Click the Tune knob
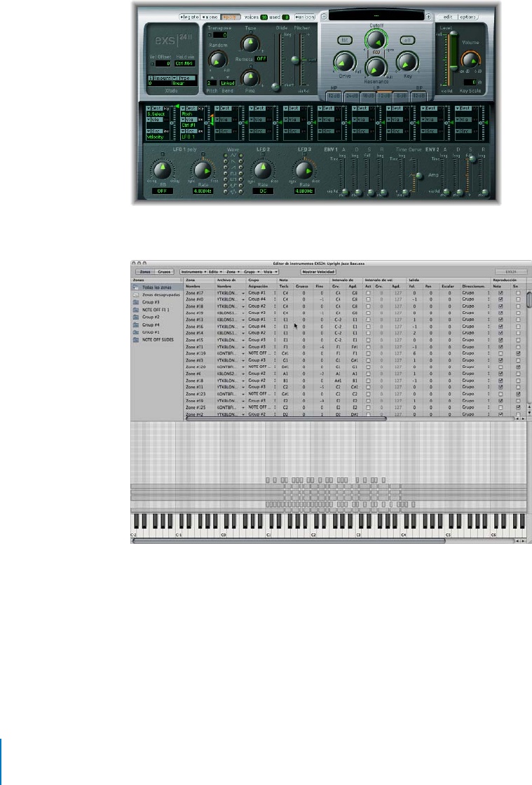532x785 pixels. pyautogui.click(x=250, y=43)
